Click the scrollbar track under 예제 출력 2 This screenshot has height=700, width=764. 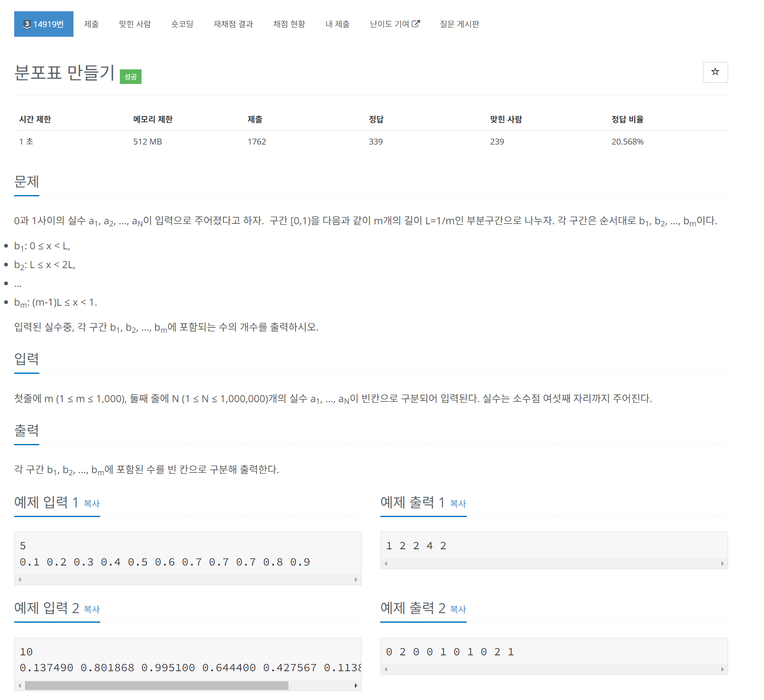pyautogui.click(x=554, y=669)
